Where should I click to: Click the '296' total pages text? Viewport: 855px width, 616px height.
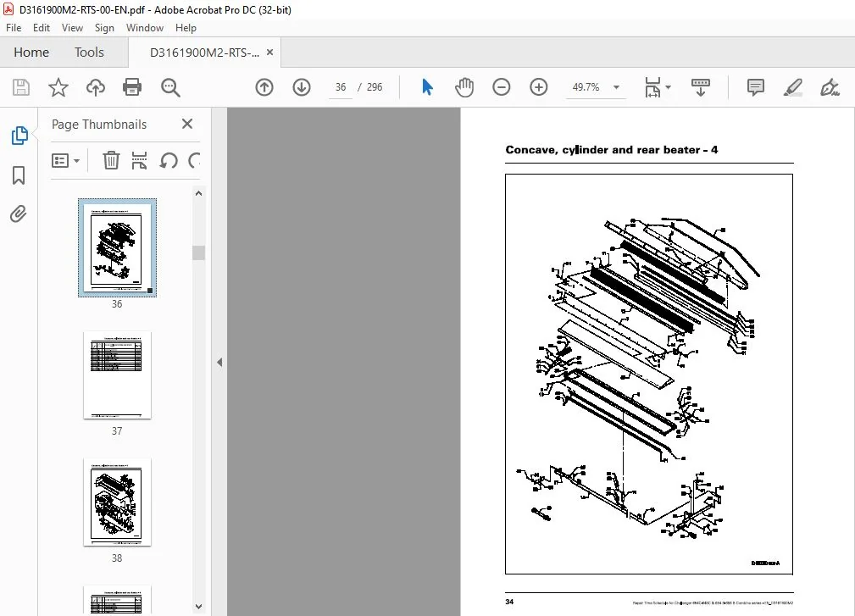[x=375, y=87]
